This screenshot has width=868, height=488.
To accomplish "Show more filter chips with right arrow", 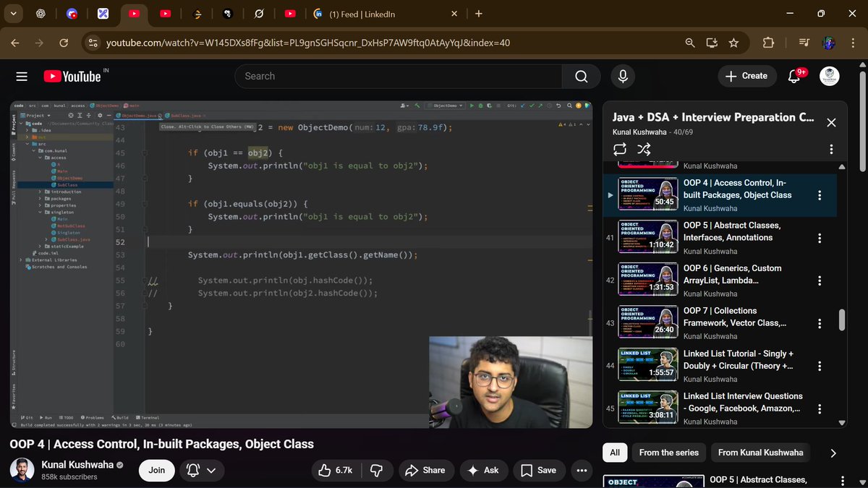I will [x=833, y=453].
